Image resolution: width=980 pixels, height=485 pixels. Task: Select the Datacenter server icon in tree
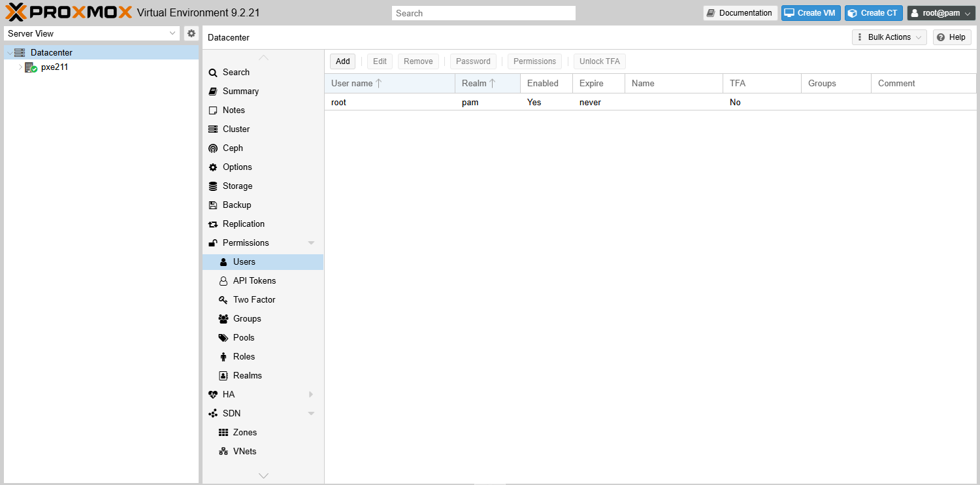coord(20,53)
